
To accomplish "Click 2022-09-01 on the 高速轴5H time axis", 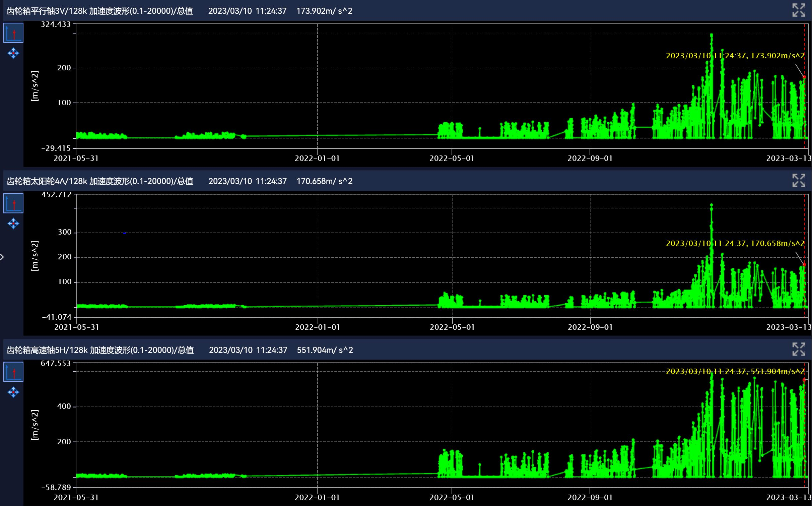I will tap(590, 497).
